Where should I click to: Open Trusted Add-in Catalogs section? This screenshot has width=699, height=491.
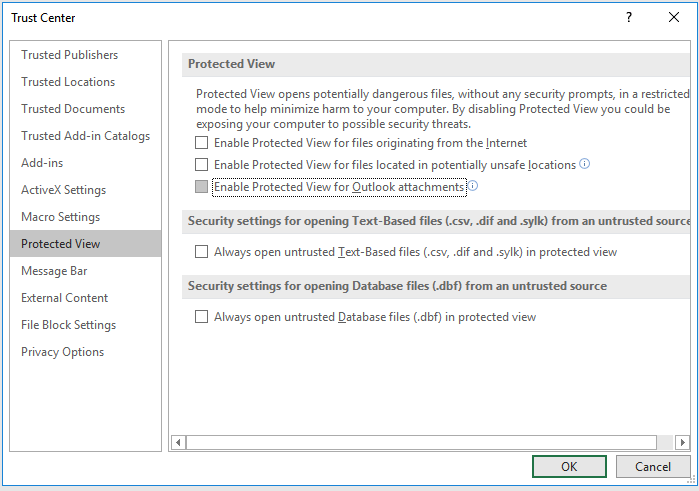(86, 136)
